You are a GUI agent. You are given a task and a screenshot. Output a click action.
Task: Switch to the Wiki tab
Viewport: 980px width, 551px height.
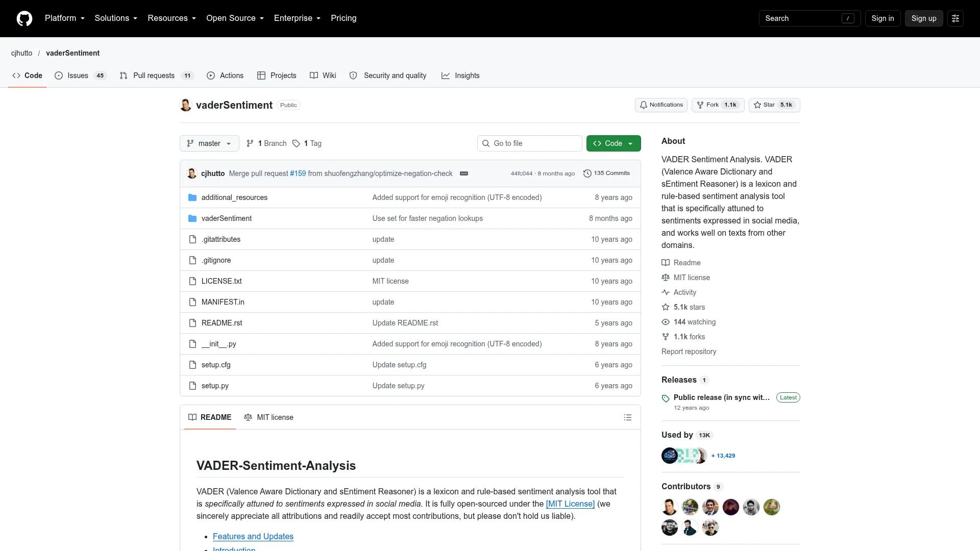tap(323, 76)
